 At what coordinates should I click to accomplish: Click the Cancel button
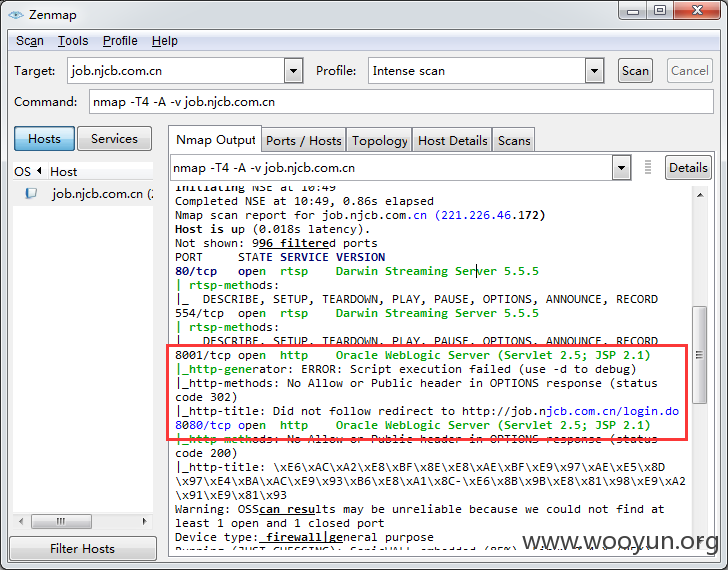[x=689, y=71]
